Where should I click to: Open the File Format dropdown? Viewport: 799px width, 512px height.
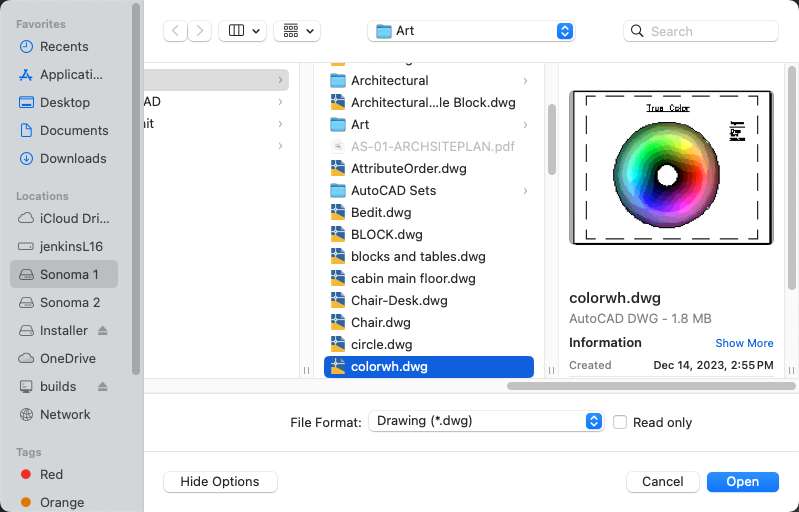coord(485,421)
